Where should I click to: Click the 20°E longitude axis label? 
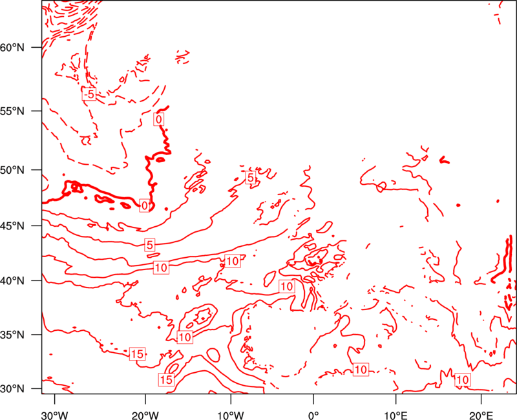pos(481,415)
